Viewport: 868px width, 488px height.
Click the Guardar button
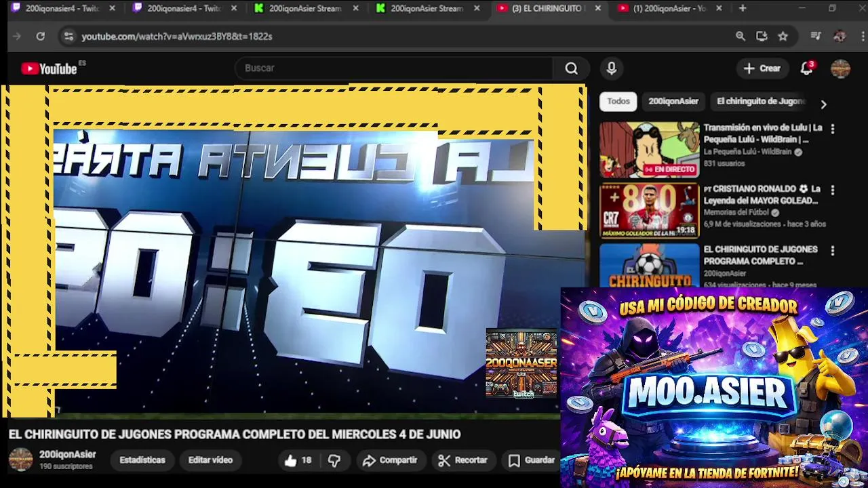click(x=532, y=460)
